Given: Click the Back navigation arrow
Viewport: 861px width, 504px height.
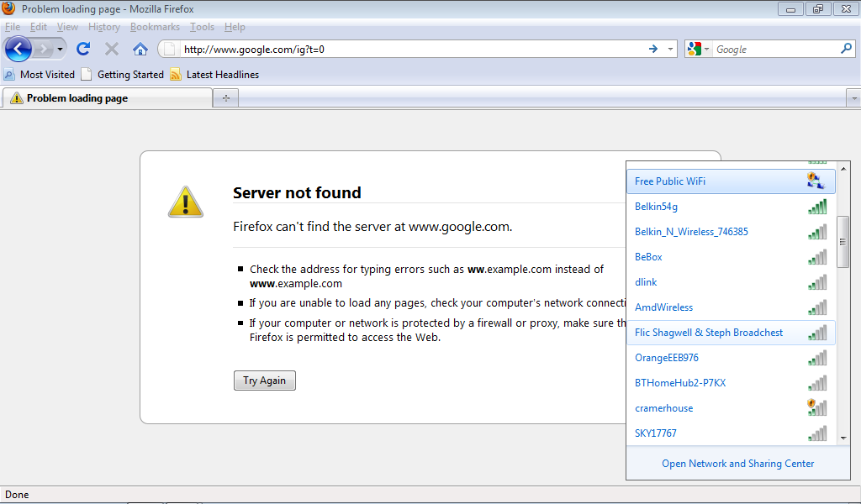Looking at the screenshot, I should (18, 50).
